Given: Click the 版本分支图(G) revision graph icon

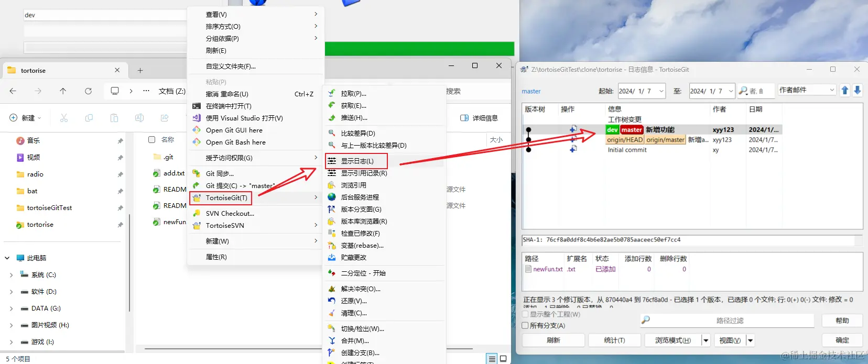Looking at the screenshot, I should tap(332, 209).
